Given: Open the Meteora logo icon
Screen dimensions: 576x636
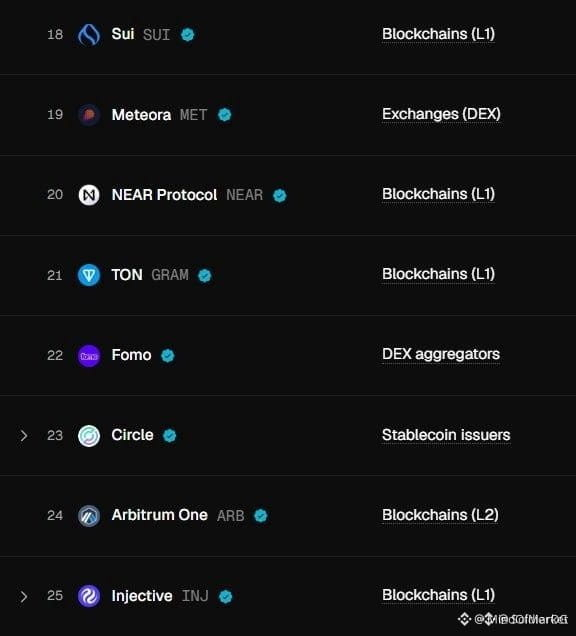Looking at the screenshot, I should (x=89, y=115).
